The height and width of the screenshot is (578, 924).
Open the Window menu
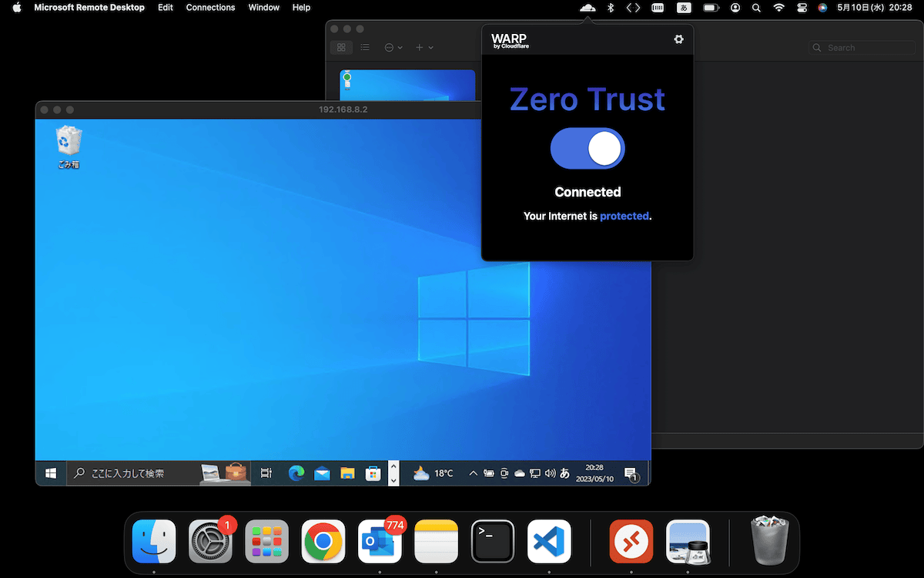(x=264, y=8)
